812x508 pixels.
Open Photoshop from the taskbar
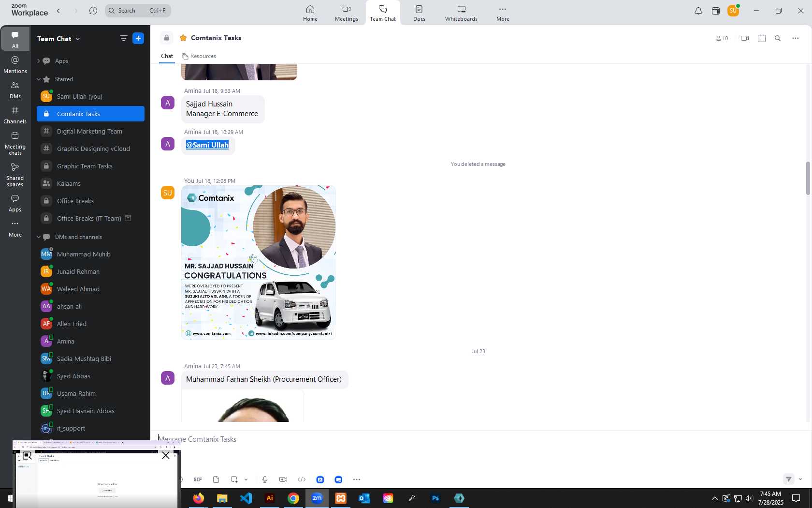coord(435,498)
